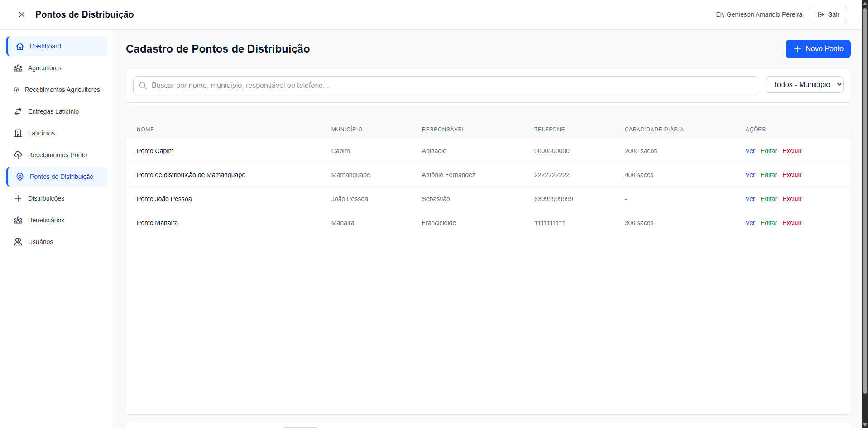Delete the Ponto João Pessoa entry
This screenshot has height=428, width=868.
coord(791,199)
